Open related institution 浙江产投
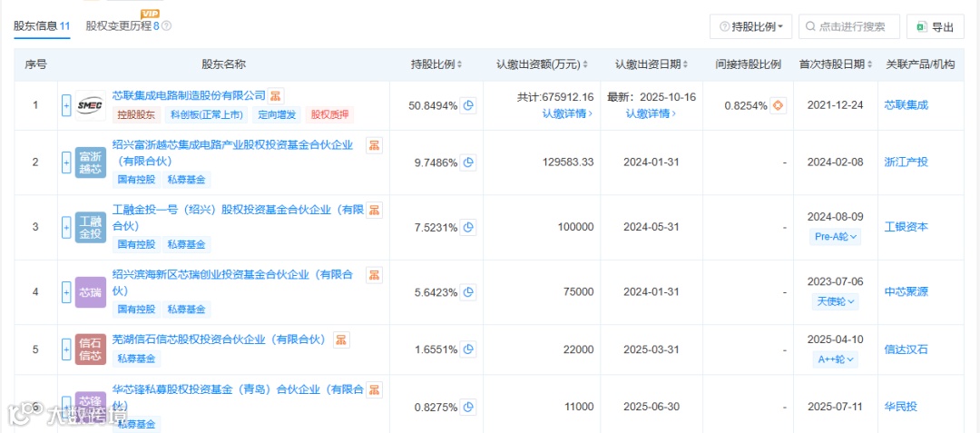Screen dimensions: 980x433 (x=906, y=162)
